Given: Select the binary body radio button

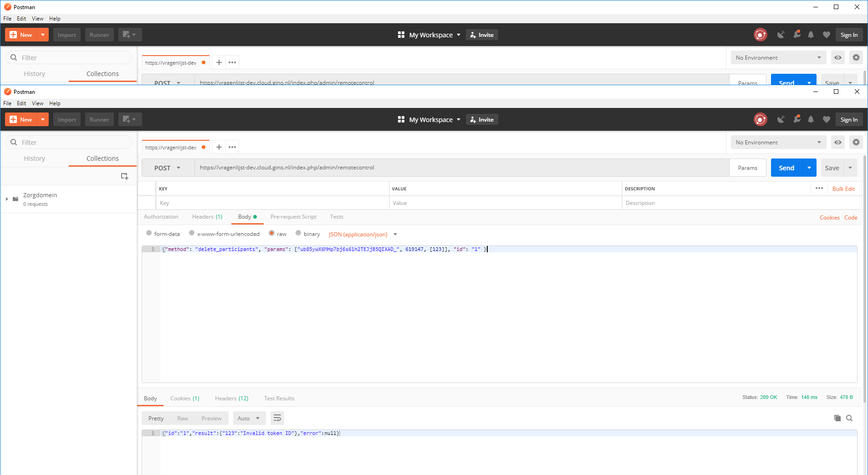Looking at the screenshot, I should tap(298, 233).
